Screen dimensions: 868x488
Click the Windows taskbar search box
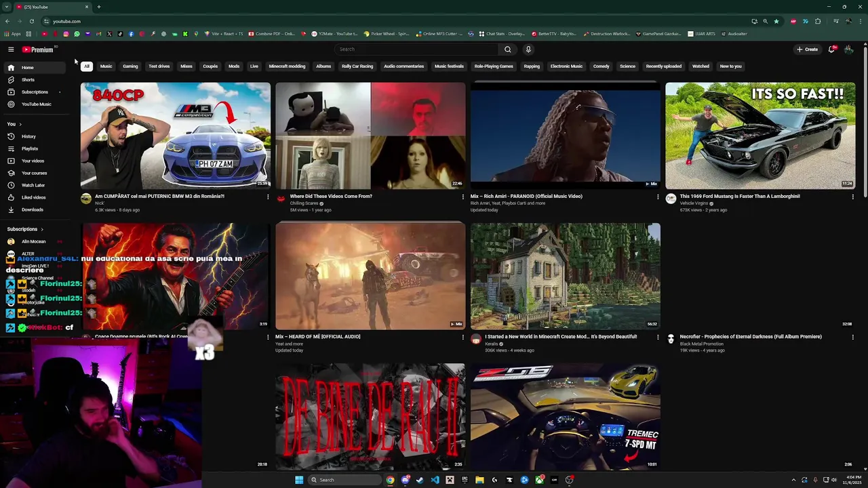(x=344, y=480)
